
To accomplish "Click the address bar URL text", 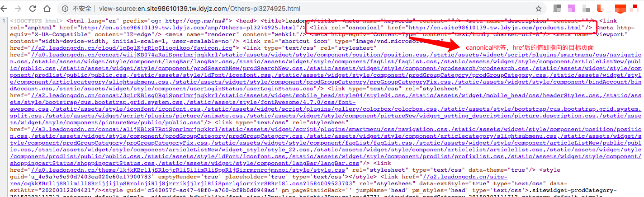I will 199,9.
